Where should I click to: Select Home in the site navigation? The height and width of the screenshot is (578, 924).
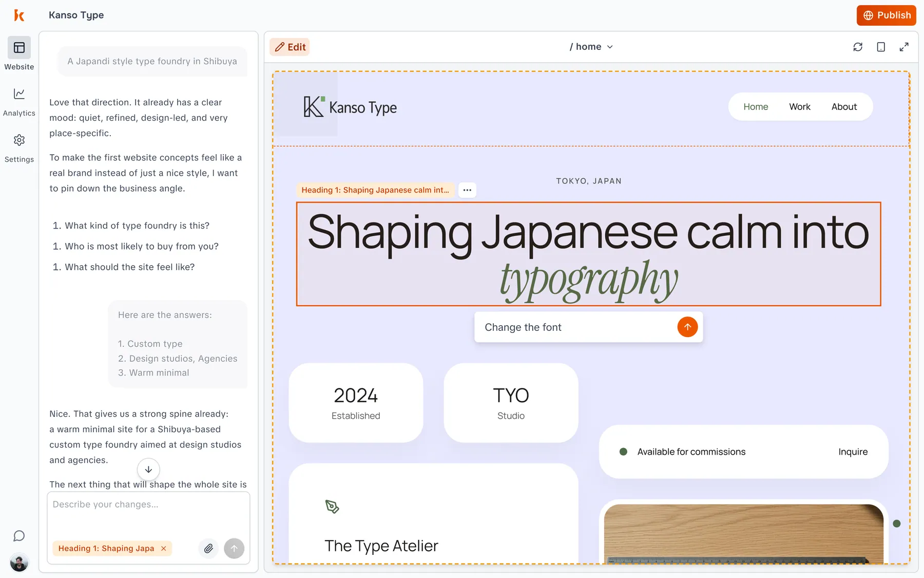click(x=756, y=106)
